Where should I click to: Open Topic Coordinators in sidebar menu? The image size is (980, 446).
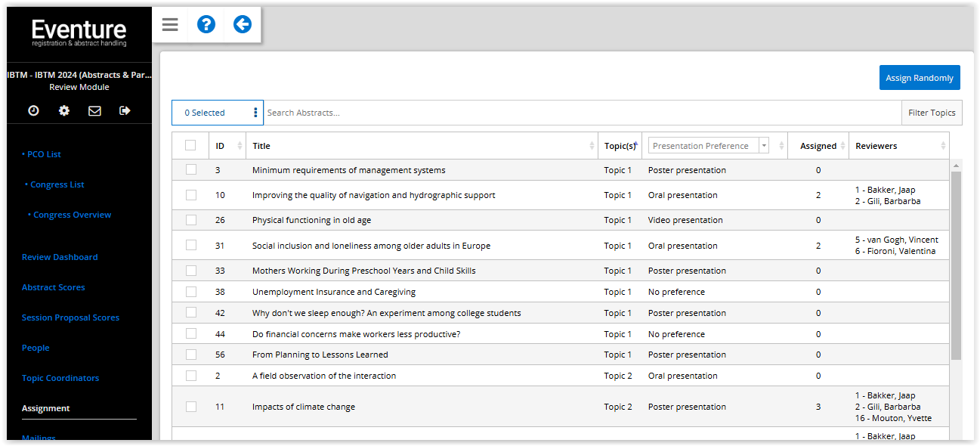60,378
